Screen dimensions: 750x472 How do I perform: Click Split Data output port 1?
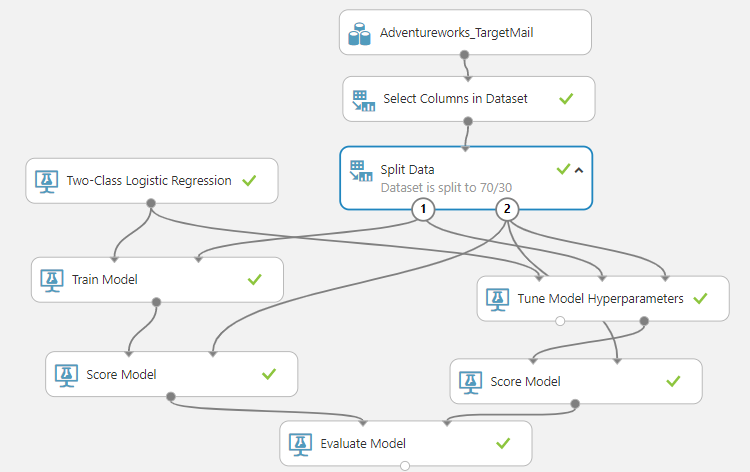pos(426,209)
